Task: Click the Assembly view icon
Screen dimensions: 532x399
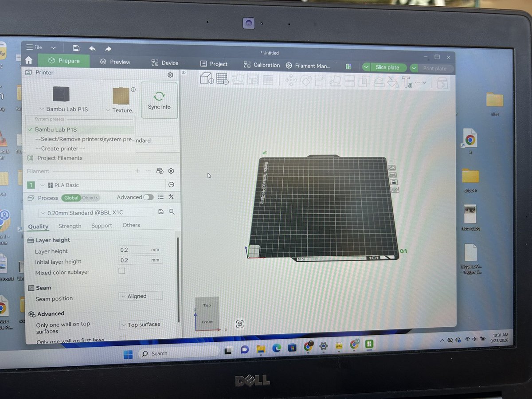Action: click(x=442, y=83)
